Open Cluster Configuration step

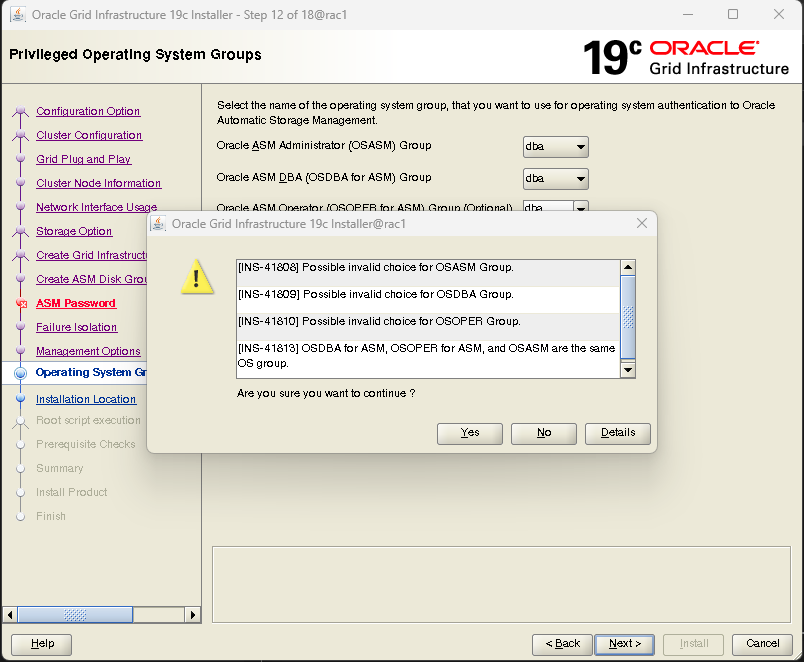click(89, 135)
